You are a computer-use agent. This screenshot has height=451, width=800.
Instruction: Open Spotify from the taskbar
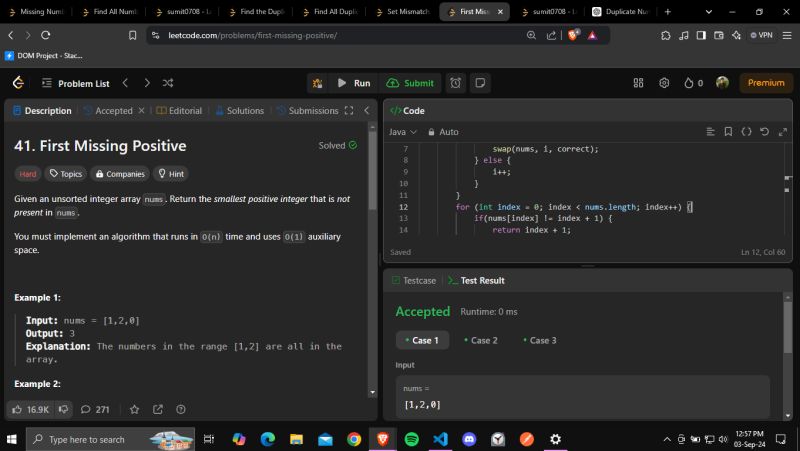411,439
